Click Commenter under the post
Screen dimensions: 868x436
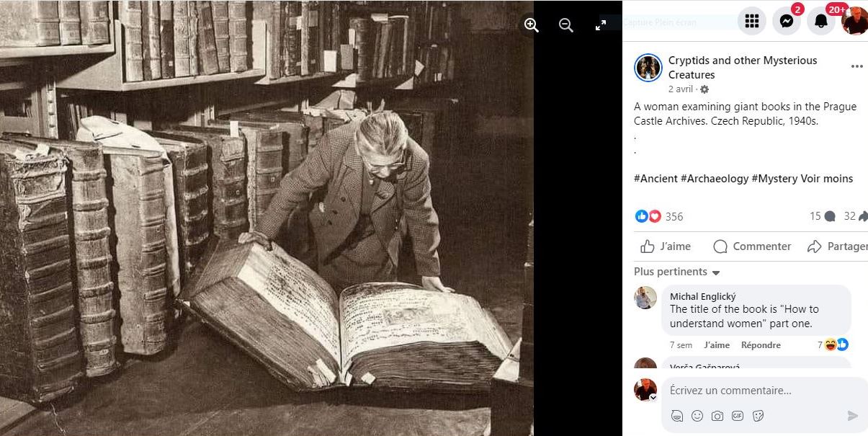(752, 246)
